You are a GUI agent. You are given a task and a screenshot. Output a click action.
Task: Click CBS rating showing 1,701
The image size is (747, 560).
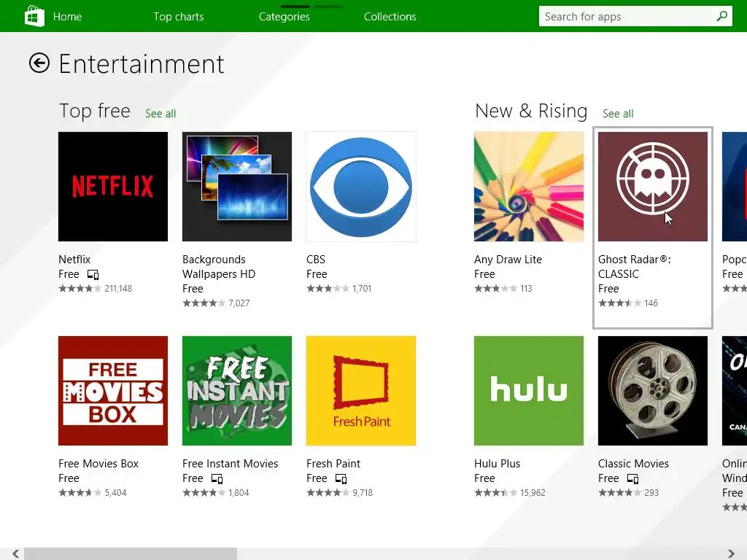point(338,289)
